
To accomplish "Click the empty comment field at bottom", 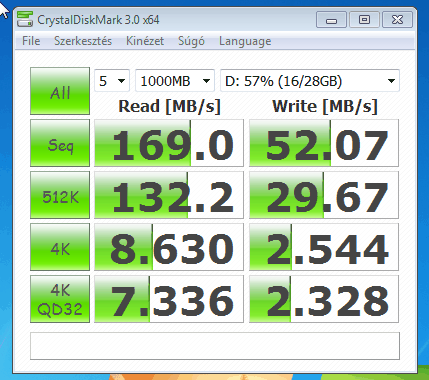I will click(215, 346).
